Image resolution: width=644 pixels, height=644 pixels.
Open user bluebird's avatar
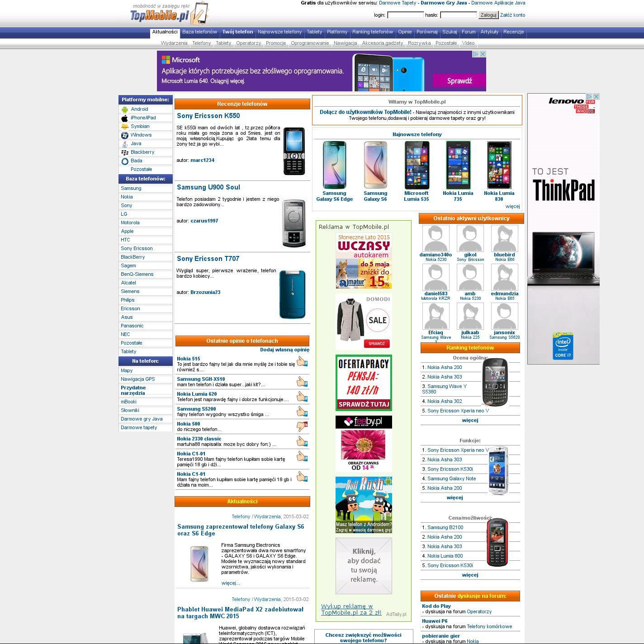(504, 238)
